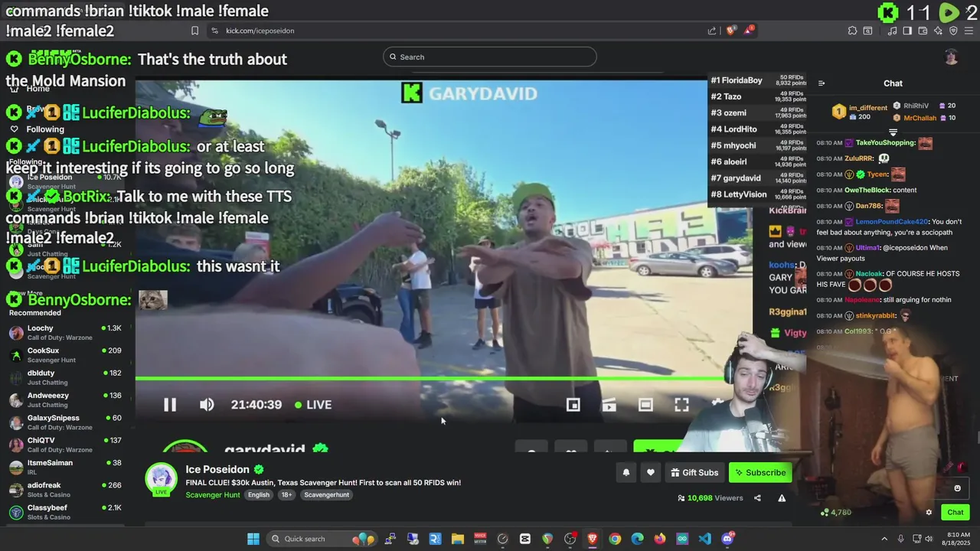Select the English language tag
This screenshot has height=551, width=980.
259,495
